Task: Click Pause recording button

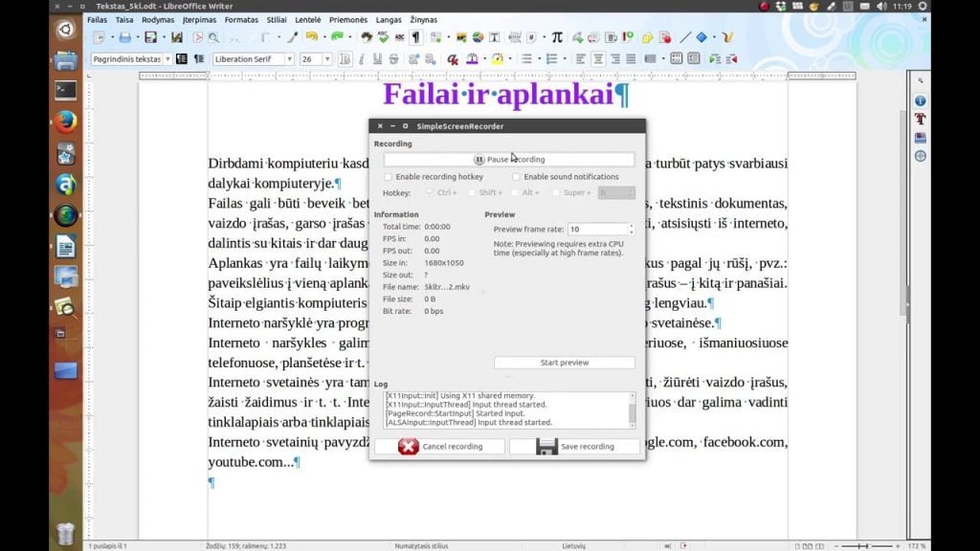Action: 509,160
